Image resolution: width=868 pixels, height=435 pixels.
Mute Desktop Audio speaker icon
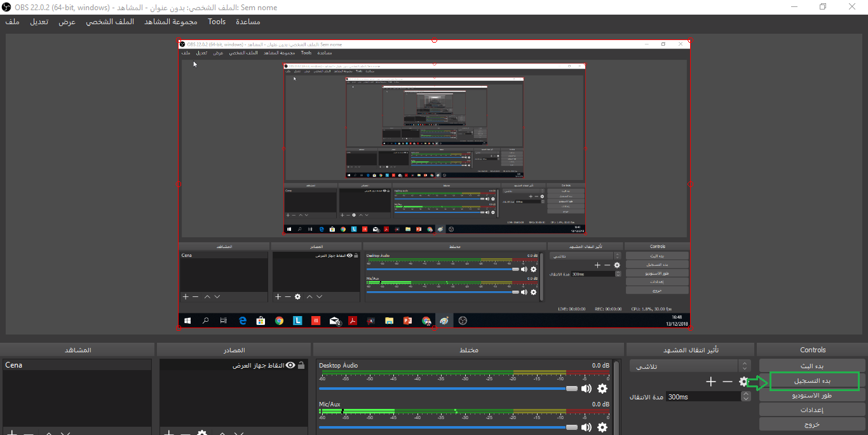coord(587,389)
